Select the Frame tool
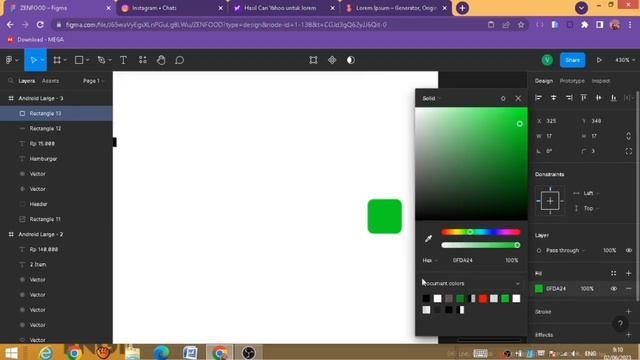640x360 pixels. click(57, 60)
